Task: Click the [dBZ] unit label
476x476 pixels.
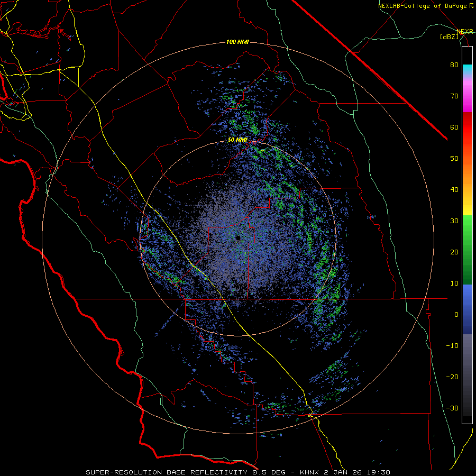Action: [x=449, y=37]
